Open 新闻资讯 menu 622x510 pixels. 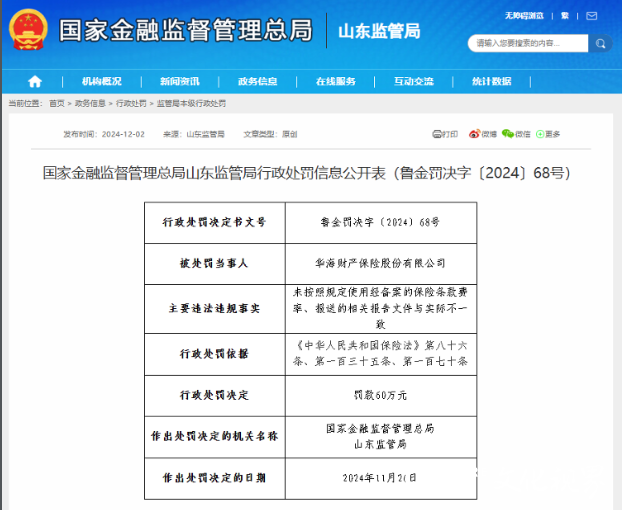(180, 82)
